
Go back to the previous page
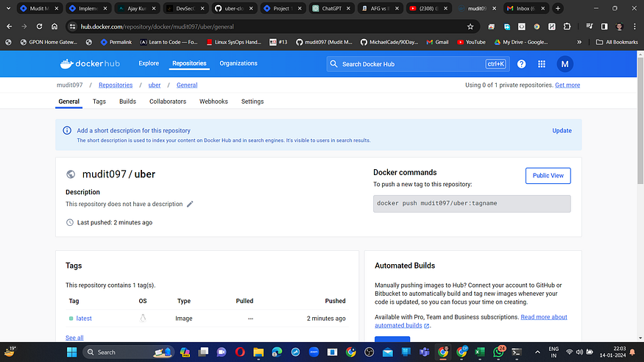click(9, 26)
